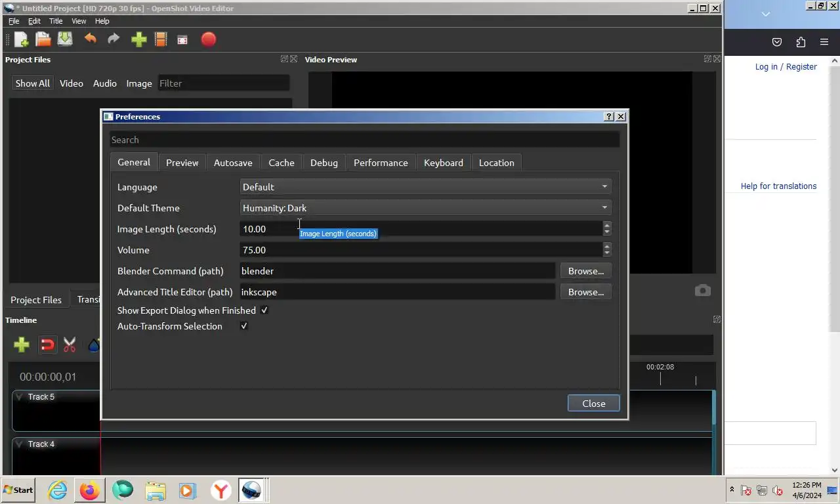The height and width of the screenshot is (504, 840).
Task: Click the snapshot camera icon under Video Preview
Action: tap(703, 290)
